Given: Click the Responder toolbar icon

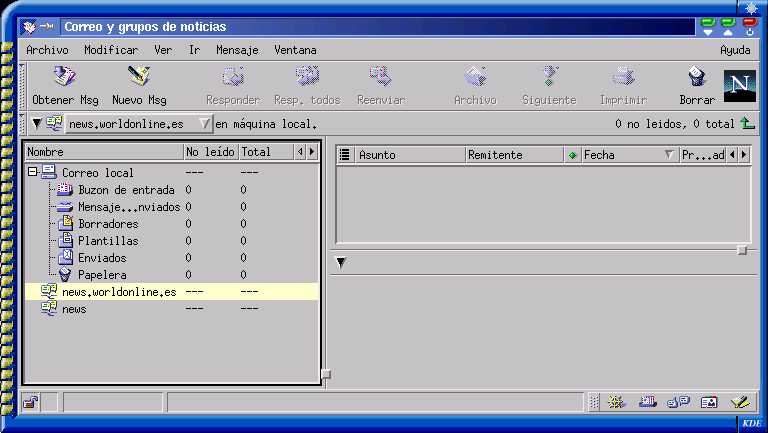Looking at the screenshot, I should pyautogui.click(x=233, y=76).
